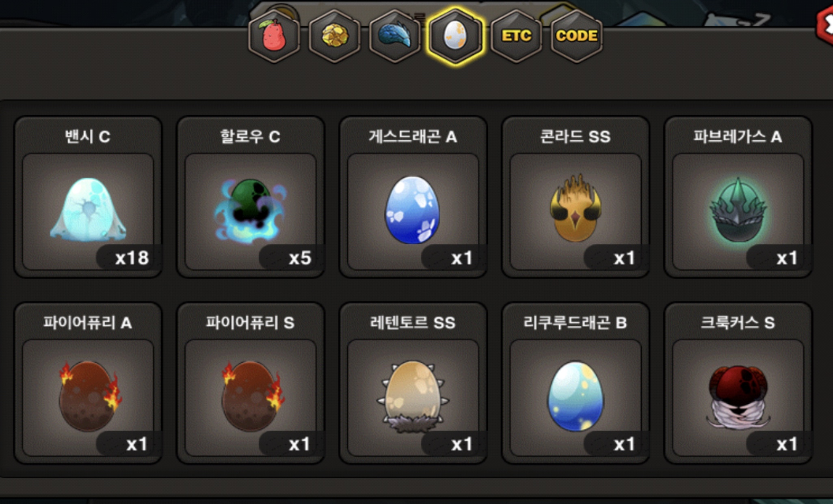Select the 파이어퓨리 S burning egg
833x504 pixels.
coord(251,383)
